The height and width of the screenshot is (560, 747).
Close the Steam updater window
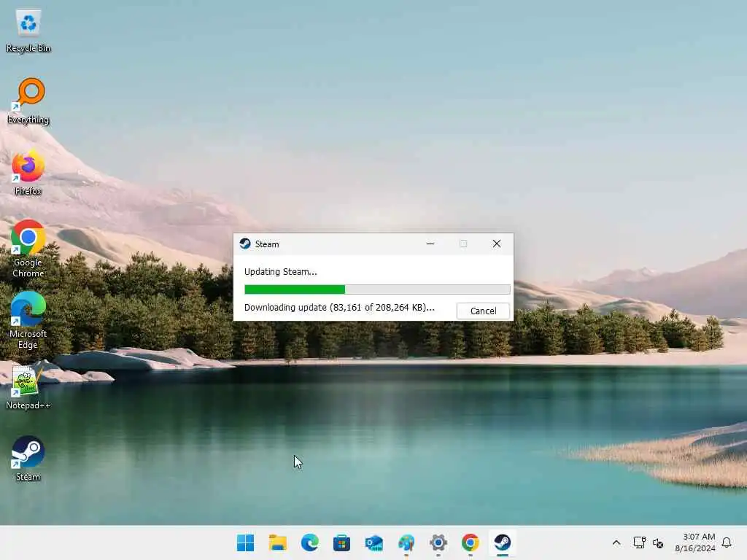tap(496, 244)
